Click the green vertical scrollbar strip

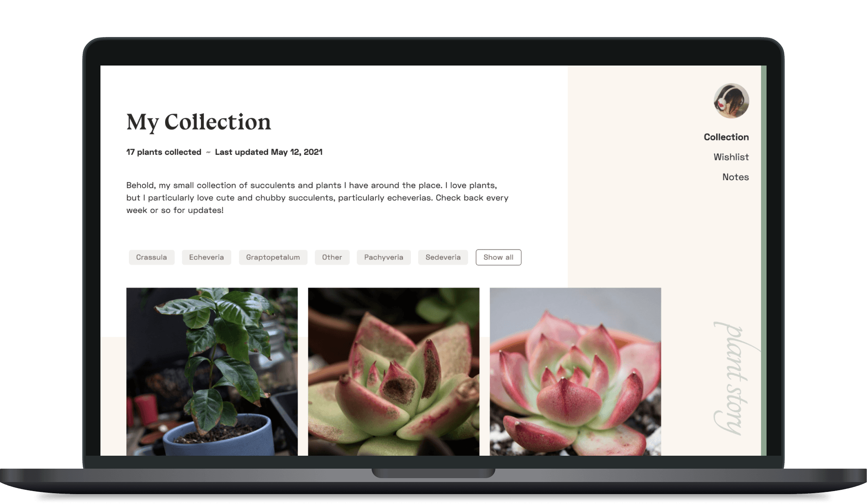pyautogui.click(x=764, y=260)
